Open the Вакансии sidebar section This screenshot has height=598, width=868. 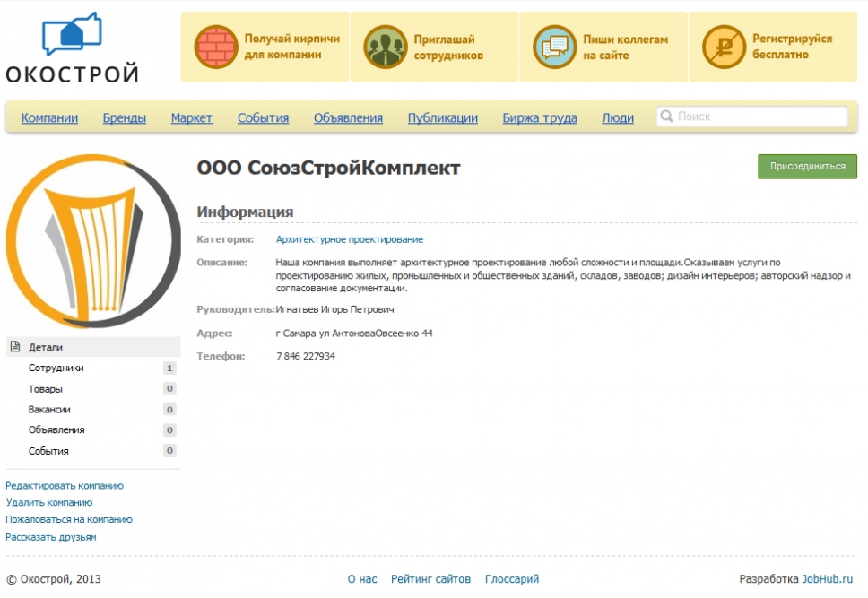pos(49,409)
